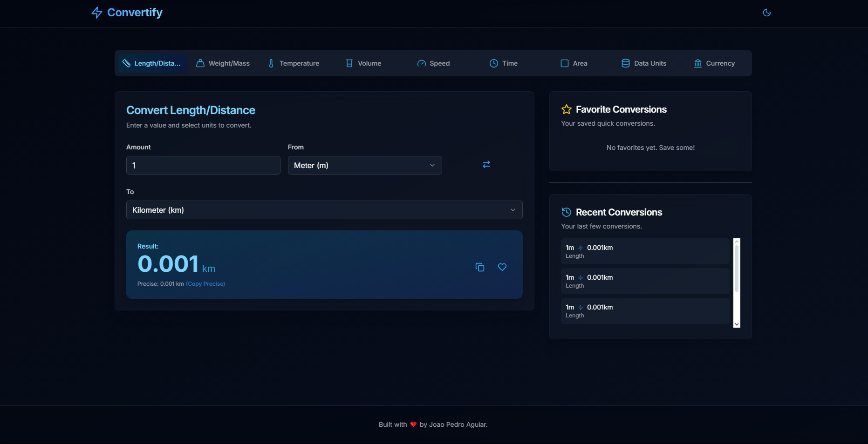The image size is (868, 444).
Task: Select the Length/Distance tab
Action: click(152, 63)
